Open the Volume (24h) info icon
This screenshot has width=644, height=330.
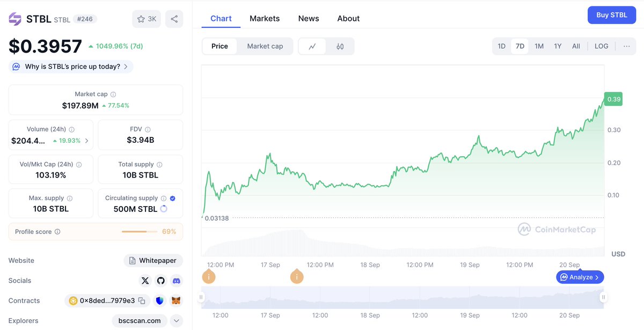pyautogui.click(x=72, y=129)
